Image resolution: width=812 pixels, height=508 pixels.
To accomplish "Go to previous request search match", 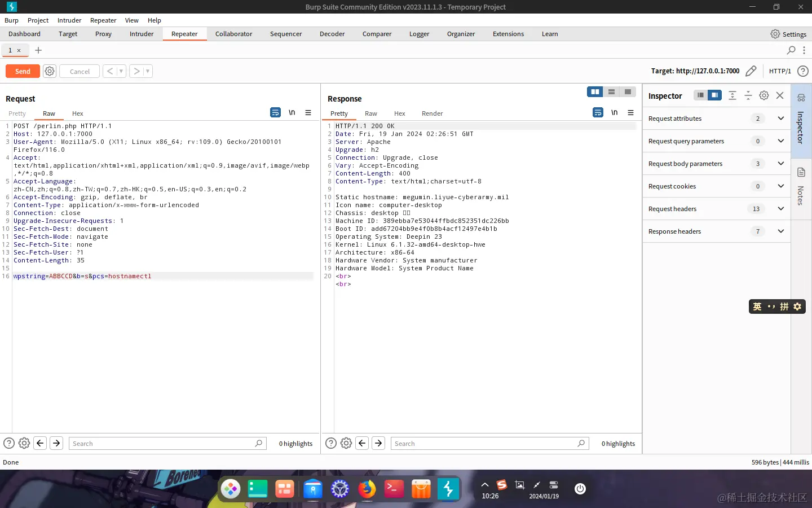I will click(x=40, y=443).
